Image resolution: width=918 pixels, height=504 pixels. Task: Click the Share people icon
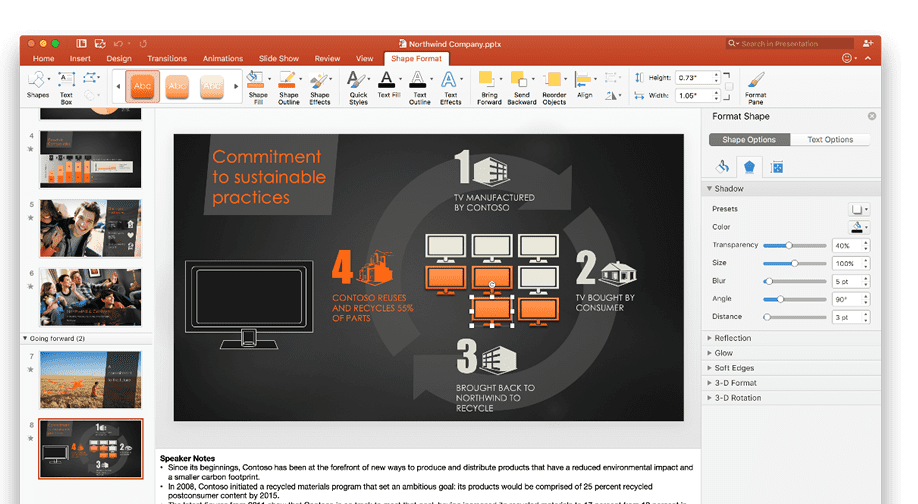click(868, 43)
